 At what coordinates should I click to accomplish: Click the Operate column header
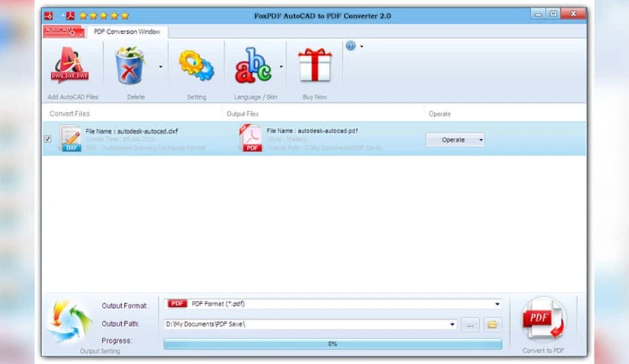pos(439,114)
